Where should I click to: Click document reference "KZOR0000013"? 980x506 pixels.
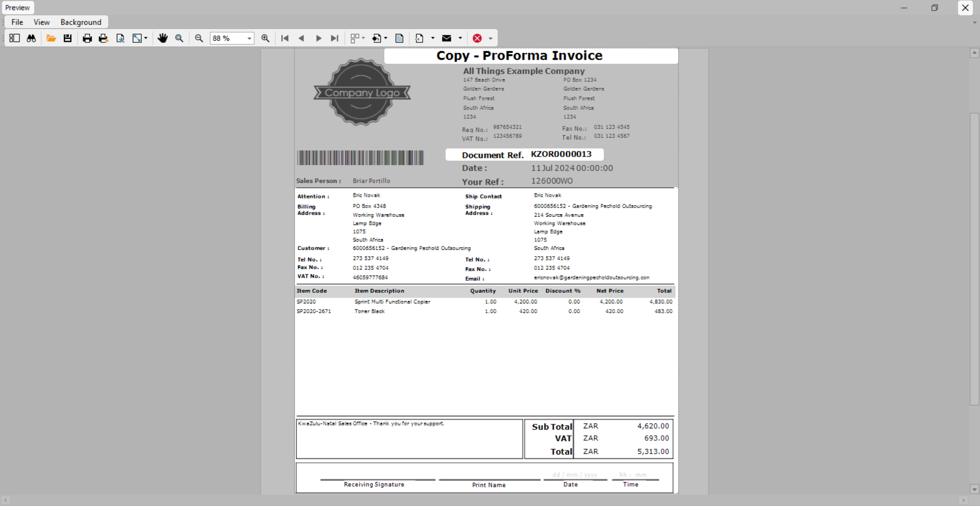pyautogui.click(x=561, y=154)
